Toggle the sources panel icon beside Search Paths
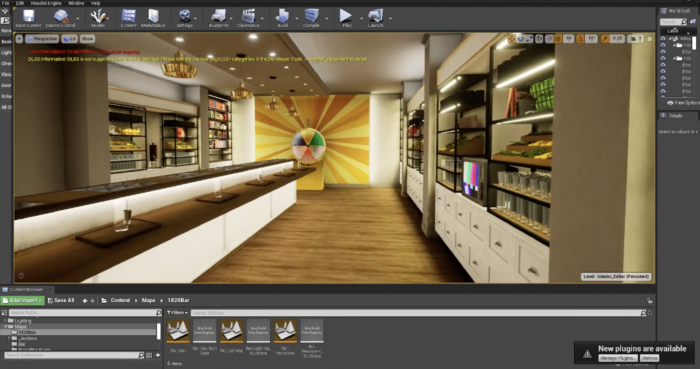Viewport: 700px width, 369px height. [4, 313]
